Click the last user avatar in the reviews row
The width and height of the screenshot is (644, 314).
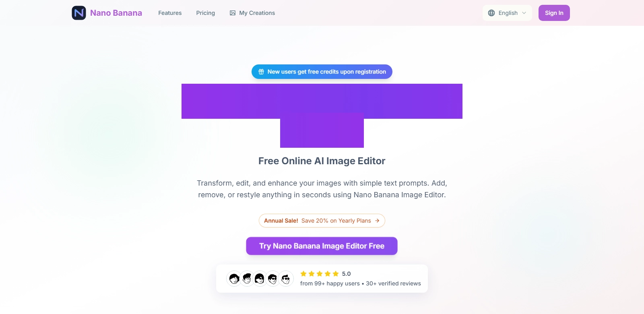pyautogui.click(x=286, y=279)
